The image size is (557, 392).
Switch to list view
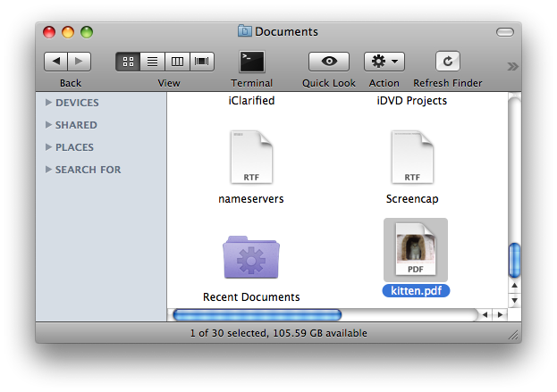pyautogui.click(x=152, y=62)
